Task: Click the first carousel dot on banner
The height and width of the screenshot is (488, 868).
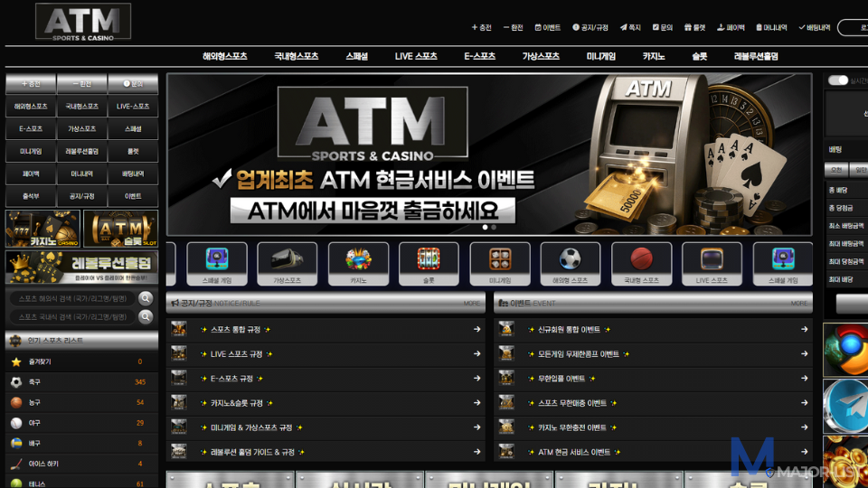Action: (485, 227)
